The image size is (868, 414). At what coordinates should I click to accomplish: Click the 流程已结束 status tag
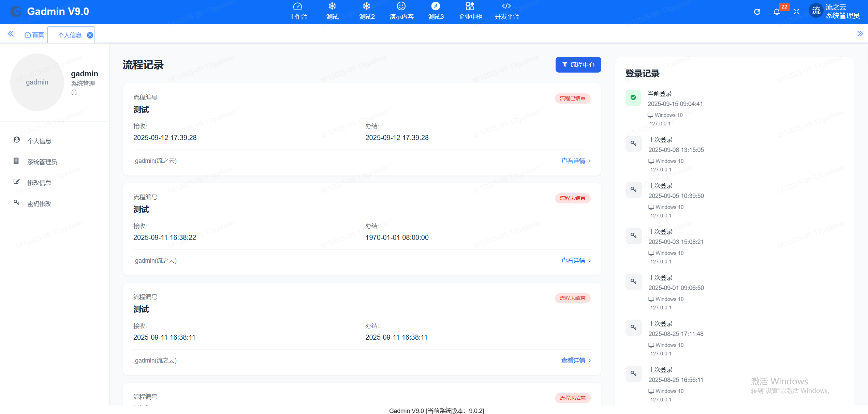[572, 98]
